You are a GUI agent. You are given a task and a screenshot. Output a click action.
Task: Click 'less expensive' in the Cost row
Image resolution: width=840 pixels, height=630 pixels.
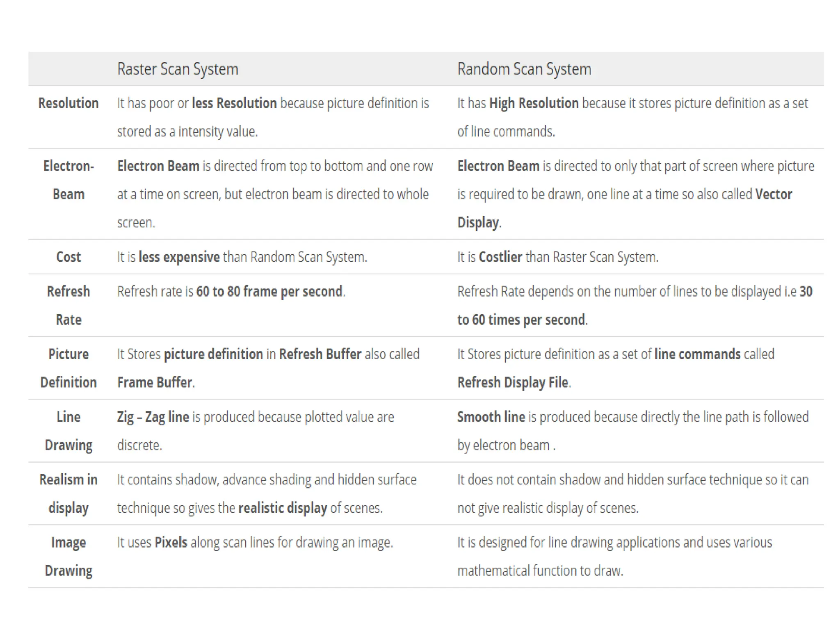point(179,257)
